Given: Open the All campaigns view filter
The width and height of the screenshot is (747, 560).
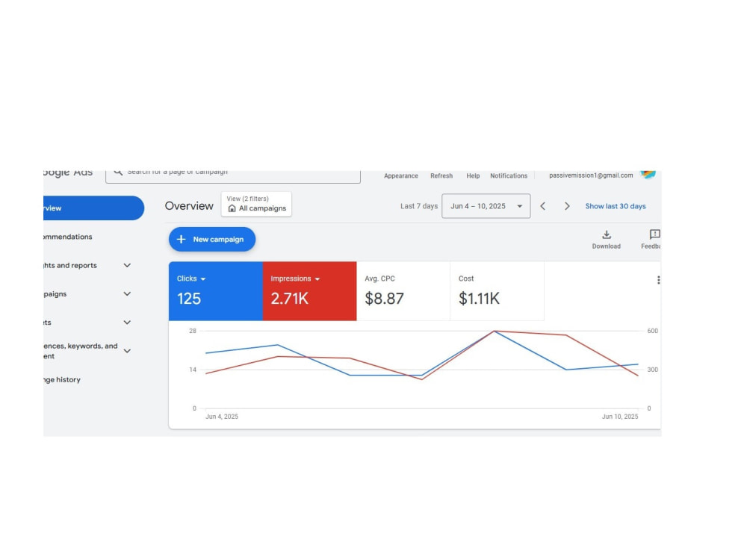Looking at the screenshot, I should coord(256,205).
